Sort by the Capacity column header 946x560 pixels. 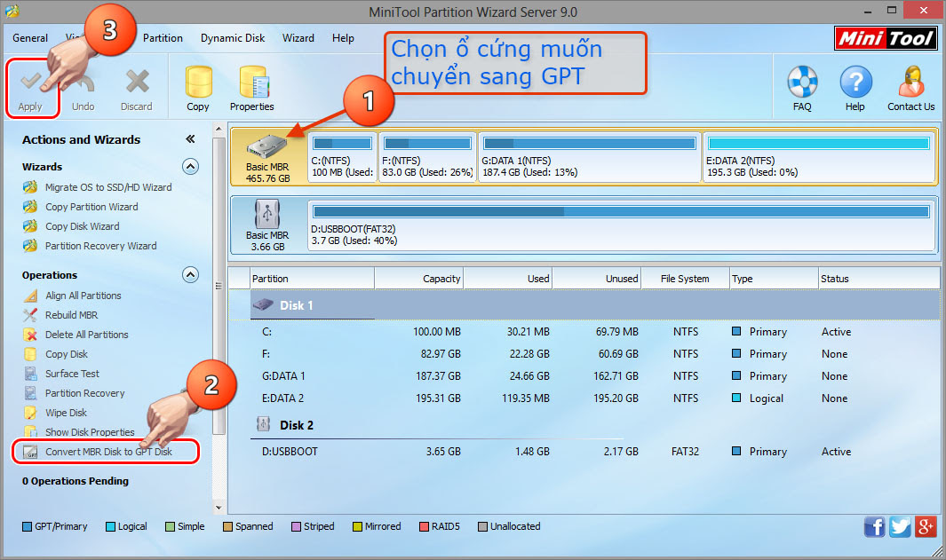(x=418, y=279)
